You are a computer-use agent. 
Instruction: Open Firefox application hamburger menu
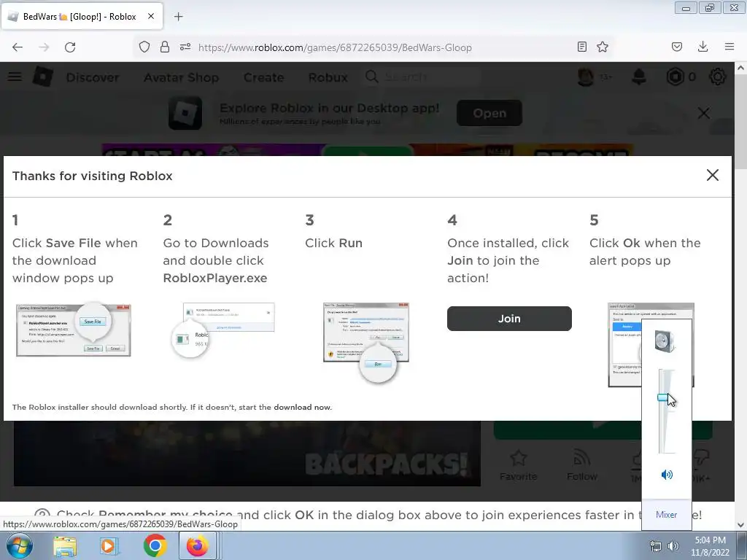pos(729,47)
